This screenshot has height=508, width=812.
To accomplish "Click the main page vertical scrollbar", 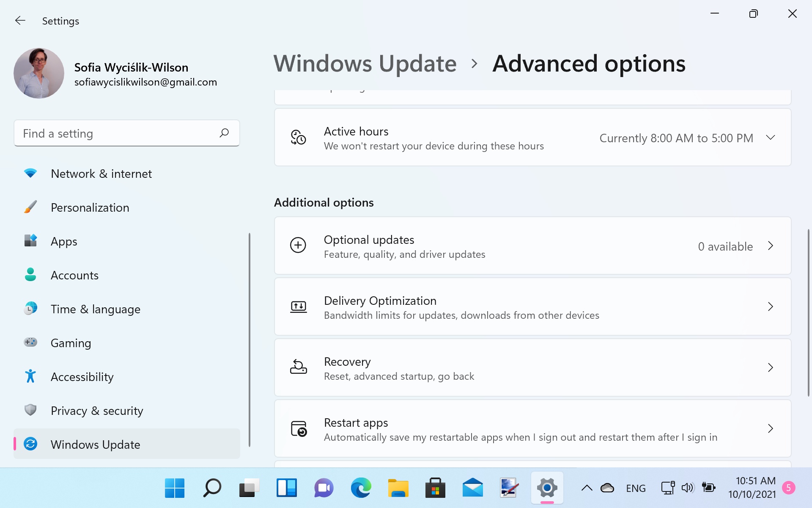I will [x=808, y=312].
